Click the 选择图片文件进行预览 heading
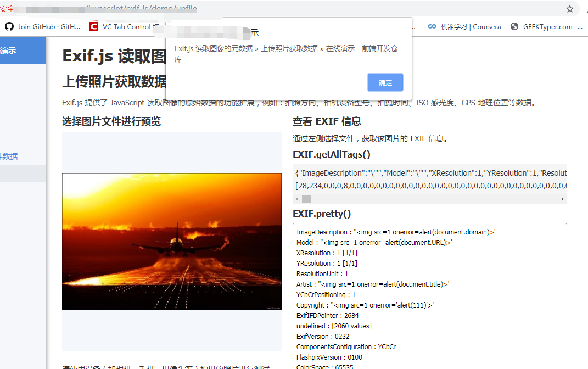Image resolution: width=588 pixels, height=369 pixels. click(x=111, y=121)
